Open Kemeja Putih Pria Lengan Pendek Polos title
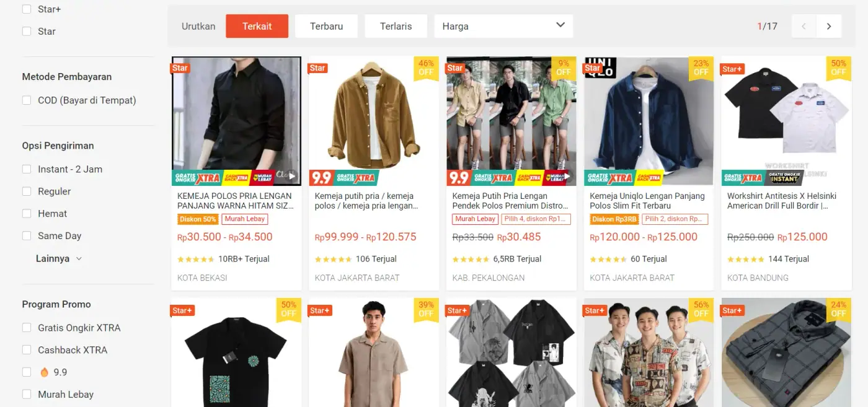 tap(510, 201)
